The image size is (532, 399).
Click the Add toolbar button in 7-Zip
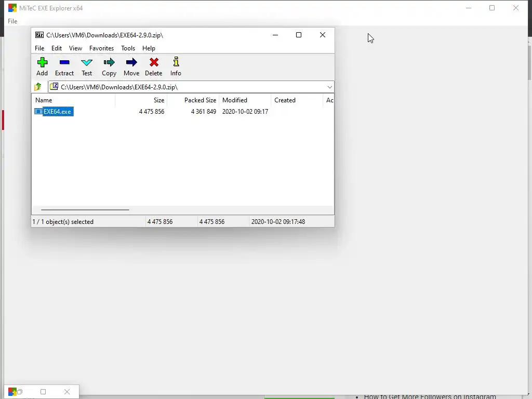42,67
